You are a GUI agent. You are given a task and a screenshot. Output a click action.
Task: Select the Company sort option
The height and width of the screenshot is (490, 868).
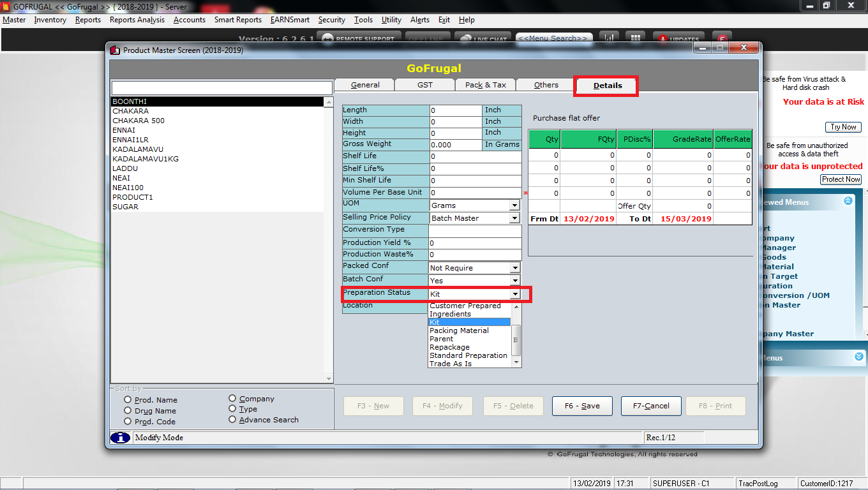(x=232, y=399)
